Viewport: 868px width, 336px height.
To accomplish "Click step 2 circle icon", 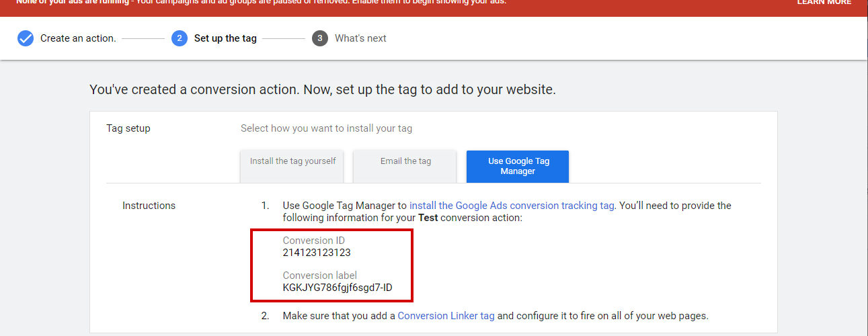I will [x=179, y=38].
